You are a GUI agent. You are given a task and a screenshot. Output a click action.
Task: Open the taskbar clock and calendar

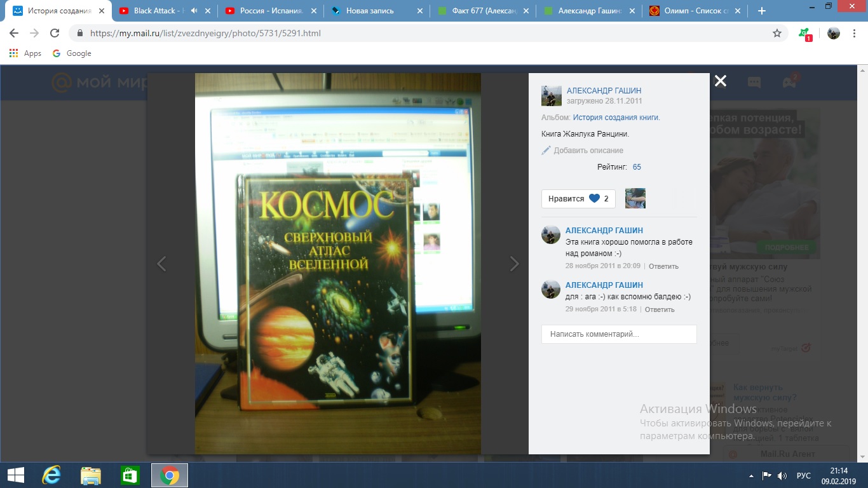tap(839, 475)
